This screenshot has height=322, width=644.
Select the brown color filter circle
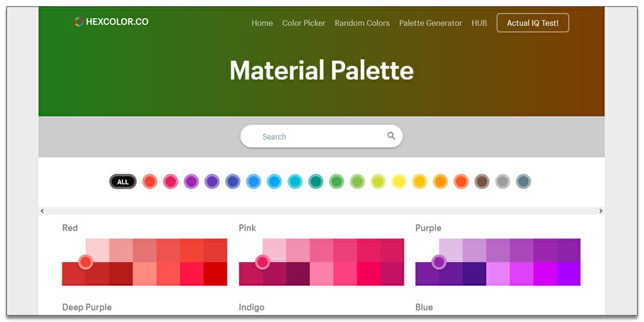482,182
